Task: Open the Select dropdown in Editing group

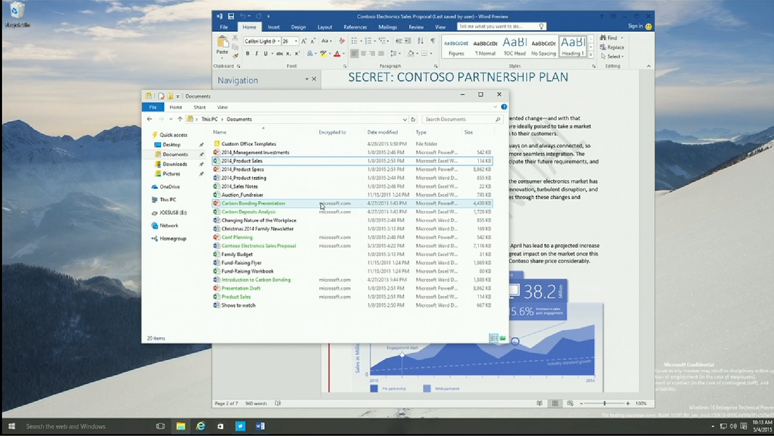Action: tap(613, 56)
